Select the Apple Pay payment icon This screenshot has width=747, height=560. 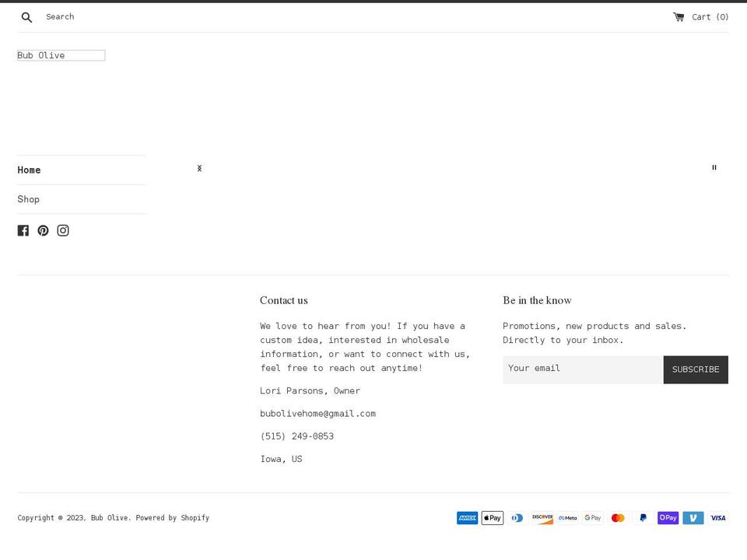[x=492, y=517]
